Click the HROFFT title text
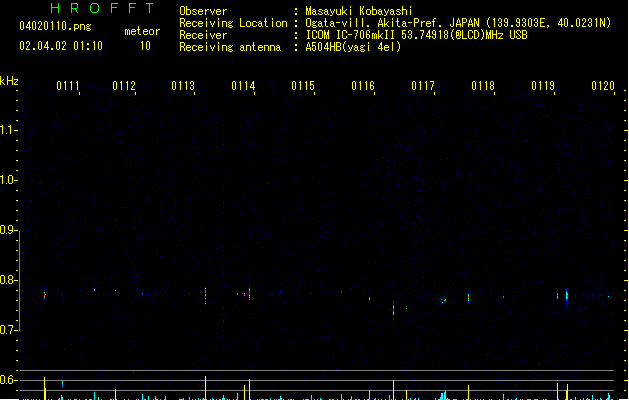The width and height of the screenshot is (629, 400). tap(102, 8)
